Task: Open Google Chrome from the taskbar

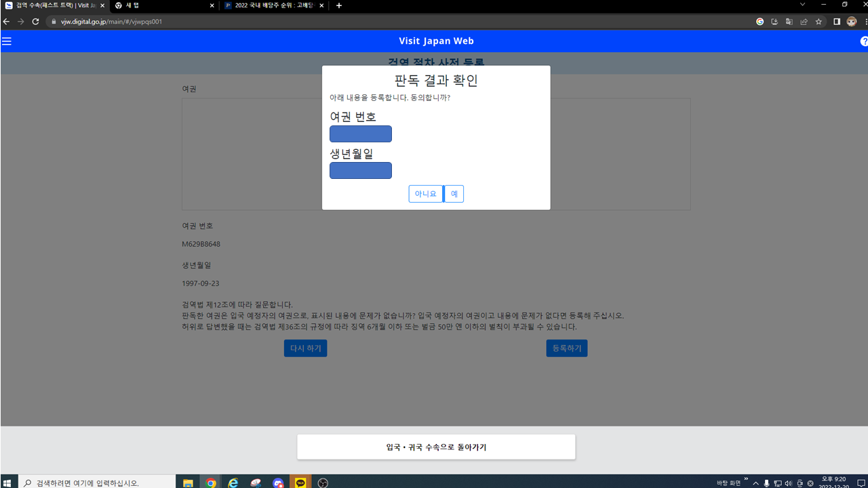Action: point(211,483)
